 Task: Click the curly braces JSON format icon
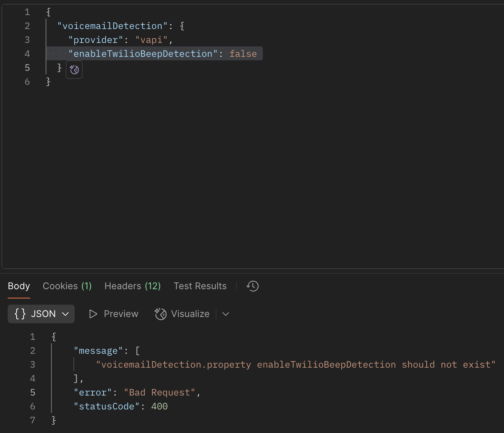pyautogui.click(x=20, y=314)
